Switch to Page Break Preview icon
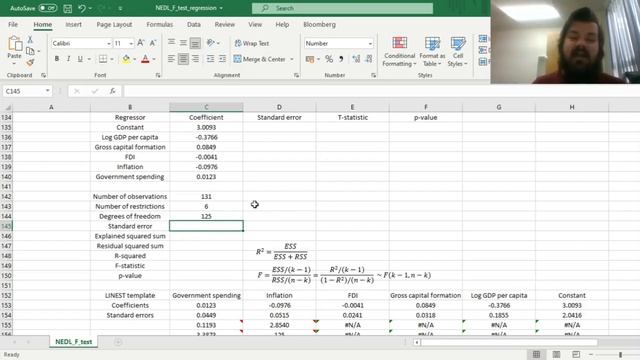 tap(576, 354)
